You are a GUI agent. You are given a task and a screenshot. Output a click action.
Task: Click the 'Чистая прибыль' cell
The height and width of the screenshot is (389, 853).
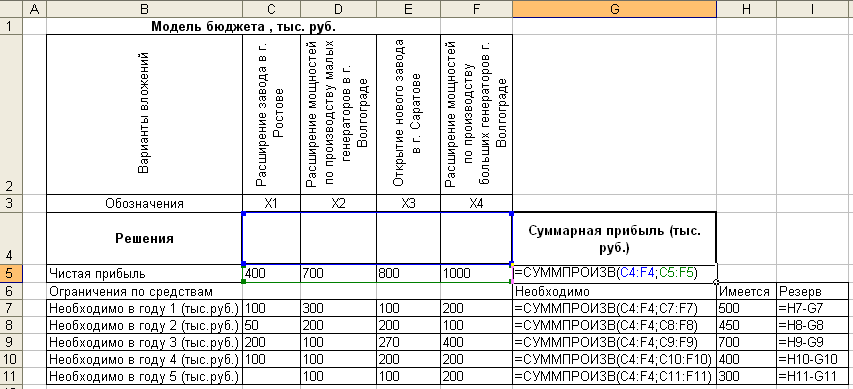coord(144,273)
